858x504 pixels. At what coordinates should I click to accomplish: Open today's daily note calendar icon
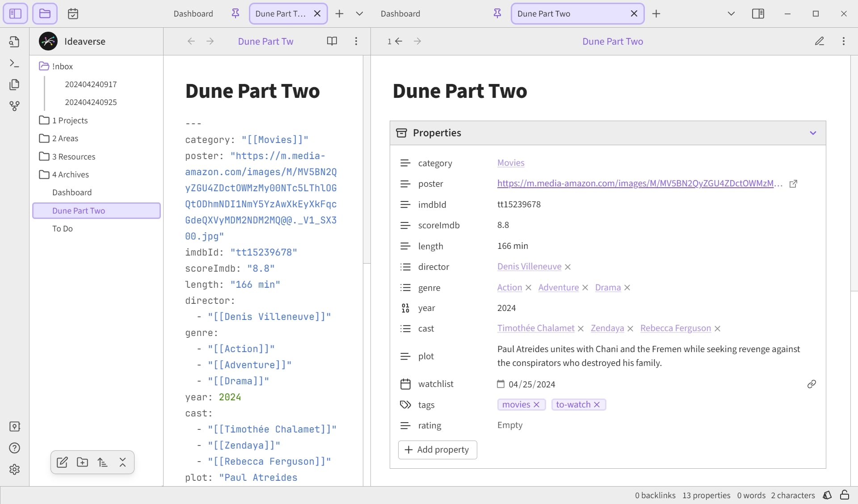pyautogui.click(x=73, y=14)
